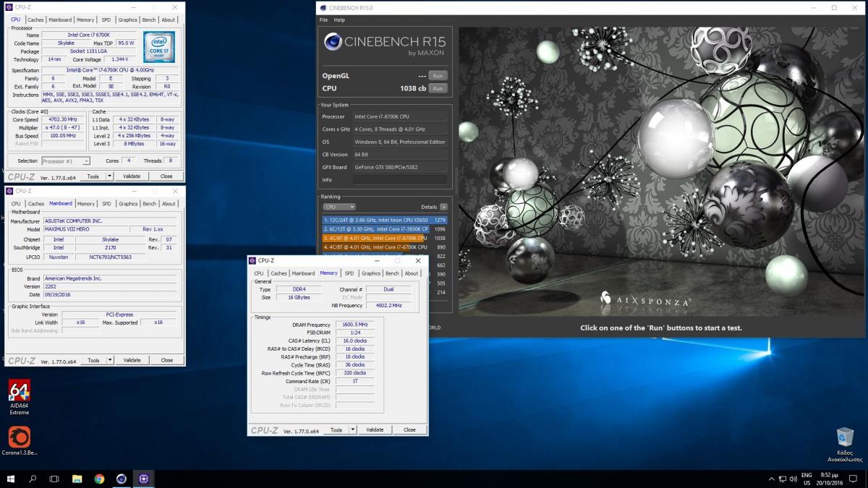
Task: Click the DRAM Frequency value 1600.5 MHz
Action: (355, 325)
